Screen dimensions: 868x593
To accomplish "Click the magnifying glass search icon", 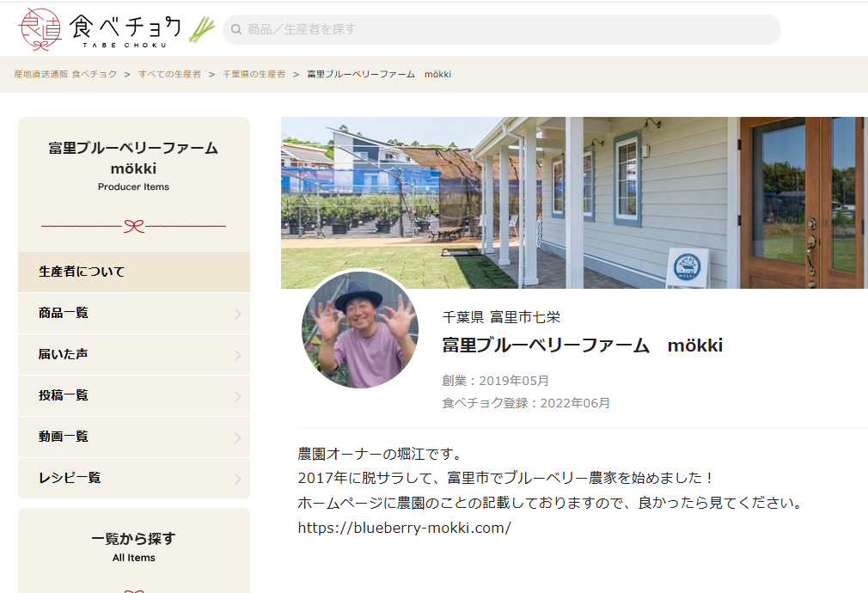I will coord(236,29).
